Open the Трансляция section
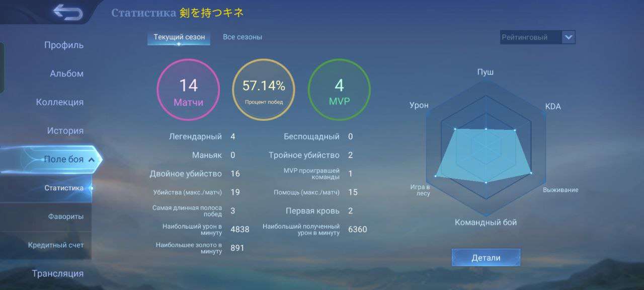Screen dimensions: 644x290 coord(58,274)
